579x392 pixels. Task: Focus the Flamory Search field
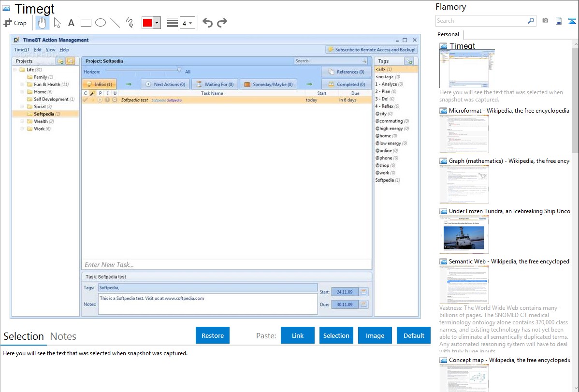point(481,21)
